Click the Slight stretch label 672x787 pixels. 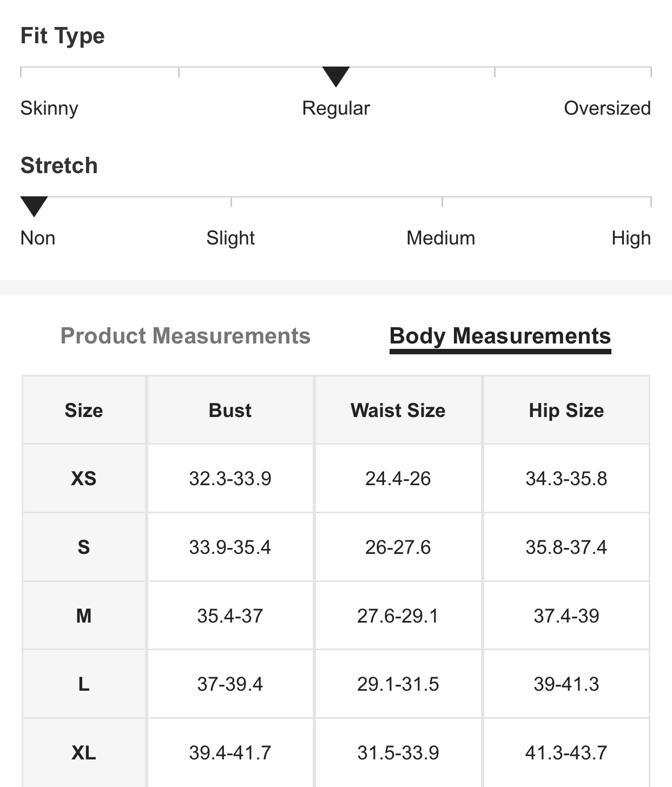(230, 238)
